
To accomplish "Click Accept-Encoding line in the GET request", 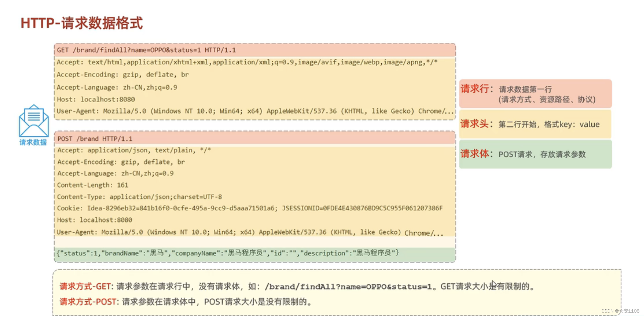I will tap(123, 75).
